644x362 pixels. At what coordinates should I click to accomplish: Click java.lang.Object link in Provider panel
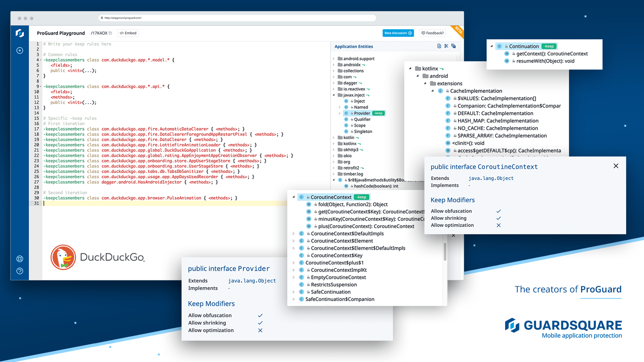tap(252, 281)
